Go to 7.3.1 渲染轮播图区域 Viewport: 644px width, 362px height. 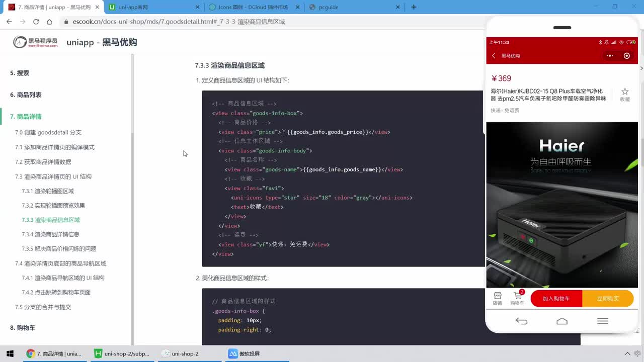48,191
